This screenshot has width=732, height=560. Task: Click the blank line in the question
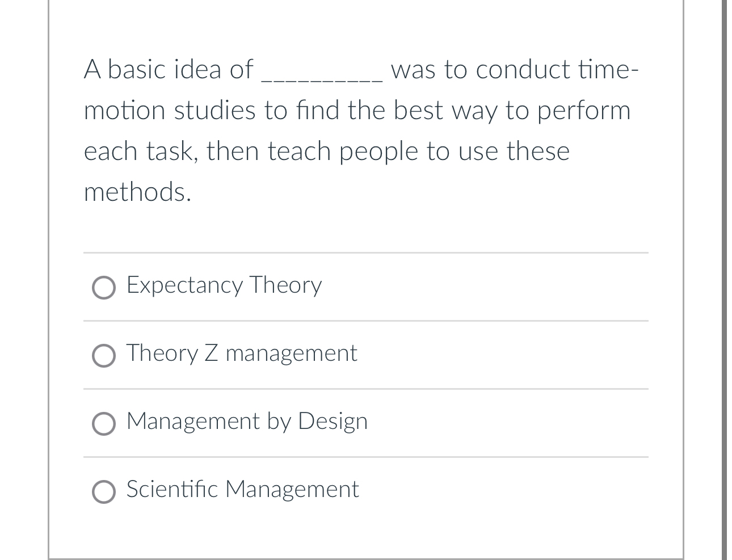pyautogui.click(x=323, y=77)
